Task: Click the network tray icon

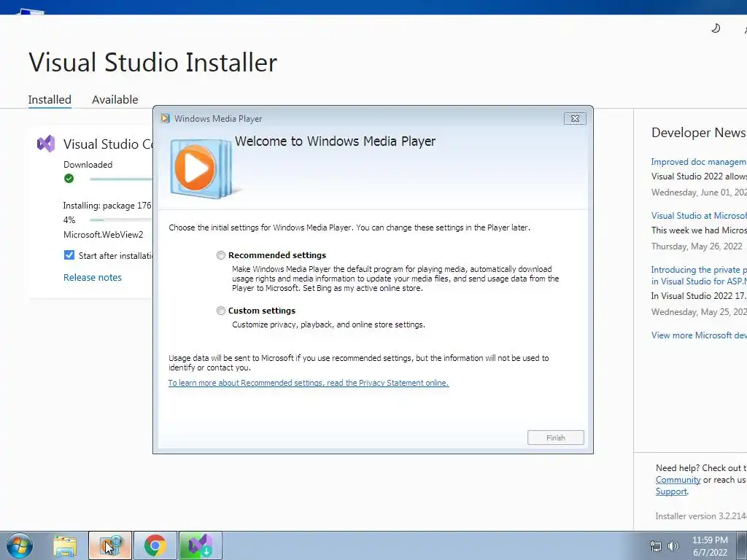Action: (x=656, y=546)
